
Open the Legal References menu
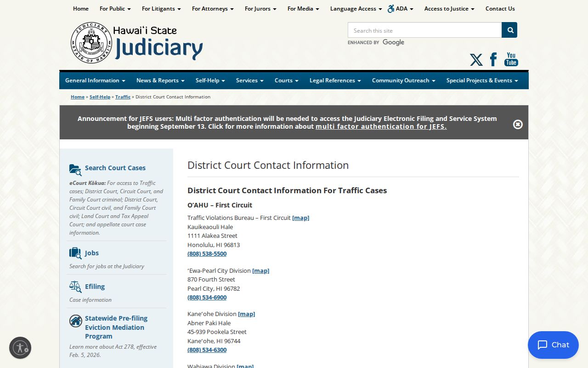(x=335, y=80)
